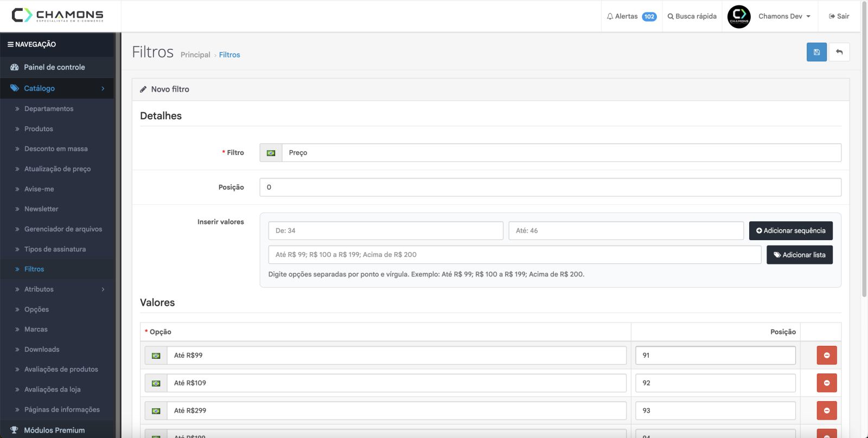This screenshot has width=868, height=438.
Task: Click the Brazil flag beside Preço field
Action: point(271,153)
